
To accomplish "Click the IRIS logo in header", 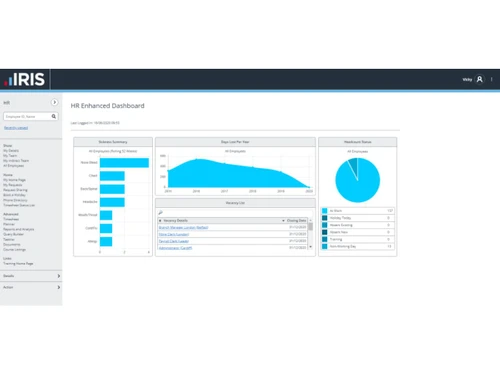I will coord(24,79).
